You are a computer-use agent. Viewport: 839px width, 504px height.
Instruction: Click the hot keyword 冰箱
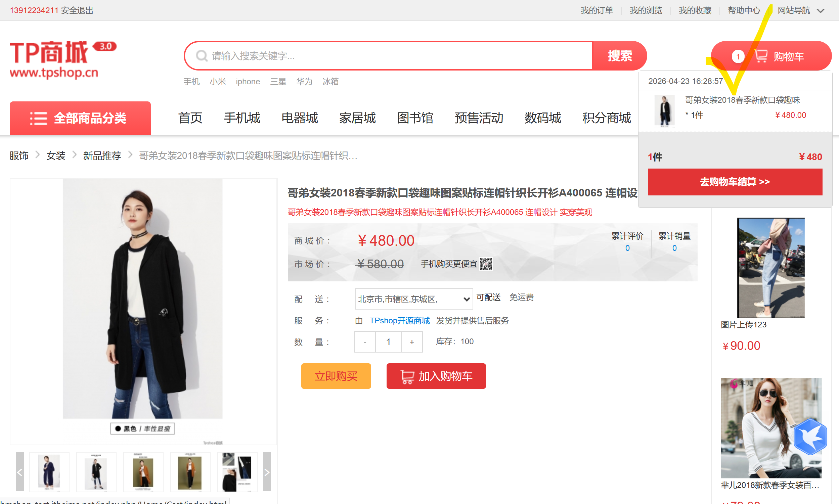[x=330, y=82]
